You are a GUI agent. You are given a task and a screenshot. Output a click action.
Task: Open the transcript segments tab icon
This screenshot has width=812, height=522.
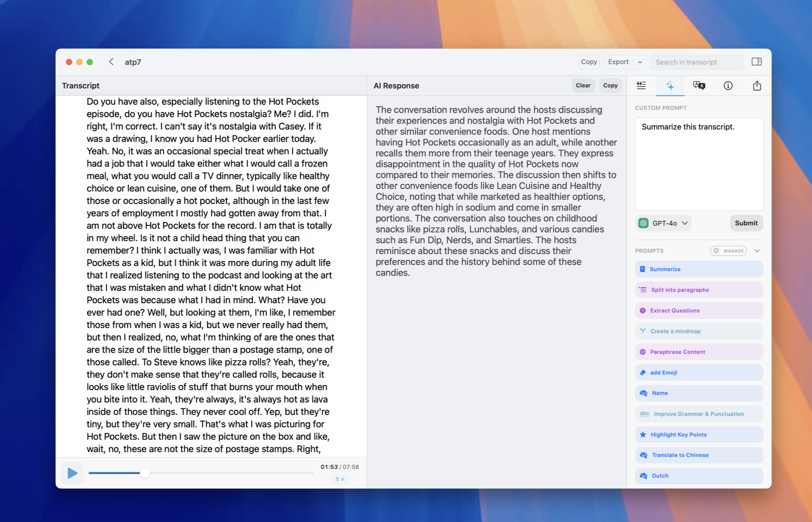641,86
